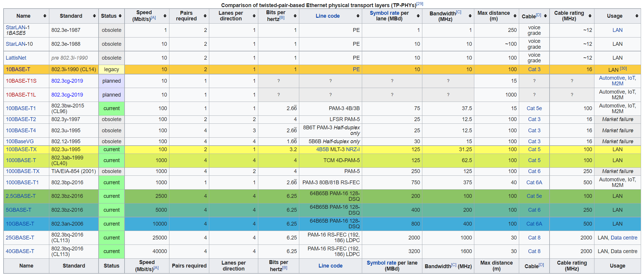The width and height of the screenshot is (644, 277).
Task: Select the "TIA/EIA-854 (2001)" standard cell
Action: 74,171
